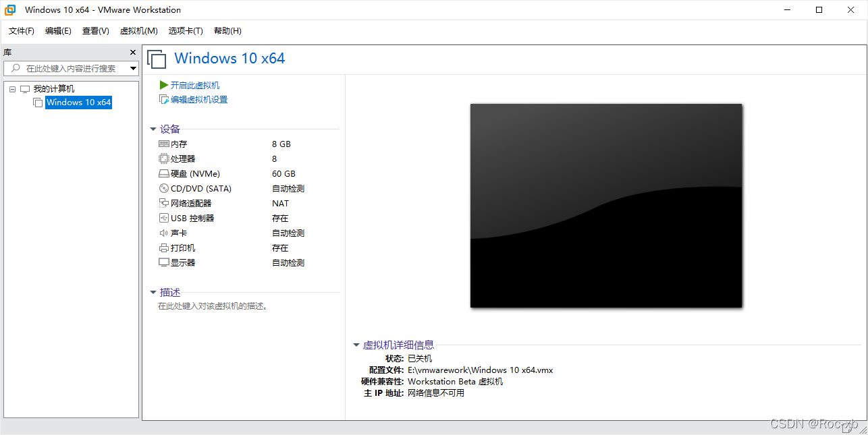Click the 8 GB memory value
Viewport: 868px width, 435px height.
click(x=281, y=144)
